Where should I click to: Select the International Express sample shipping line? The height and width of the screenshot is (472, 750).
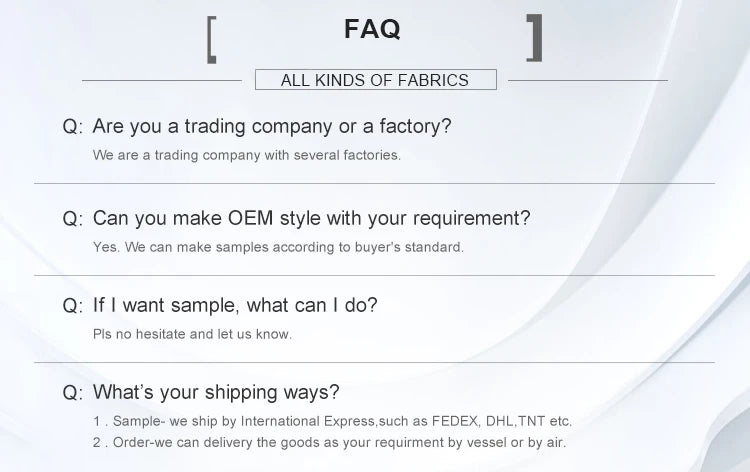[332, 421]
